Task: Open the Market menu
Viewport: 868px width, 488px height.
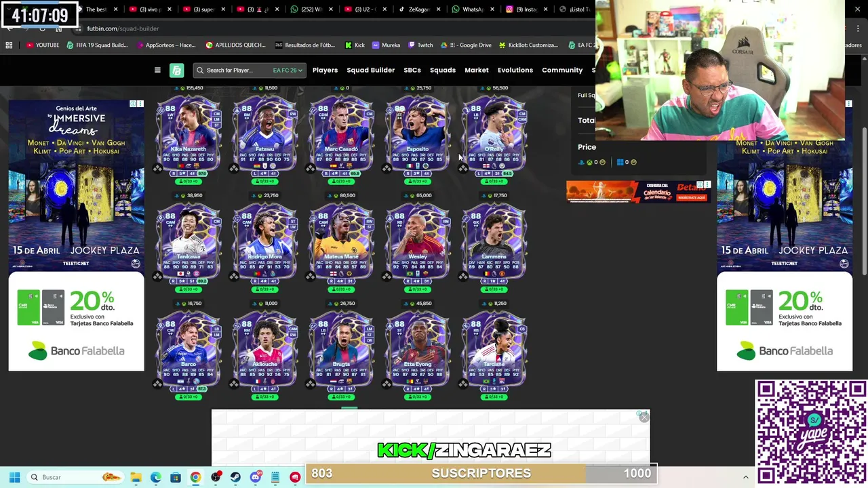Action: [477, 70]
